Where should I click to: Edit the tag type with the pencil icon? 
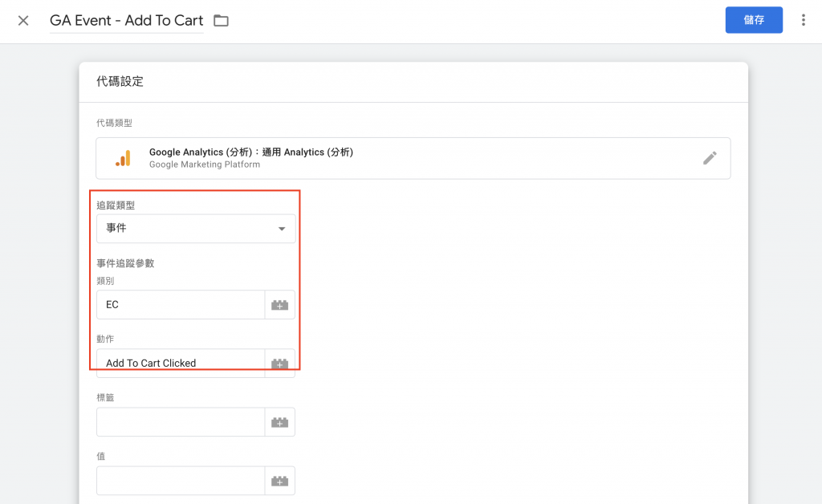pyautogui.click(x=710, y=158)
